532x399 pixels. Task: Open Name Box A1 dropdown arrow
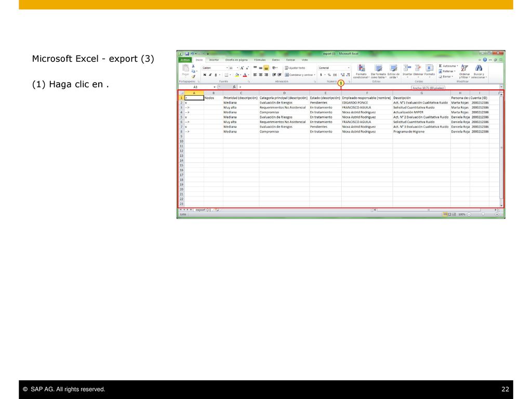pos(215,87)
